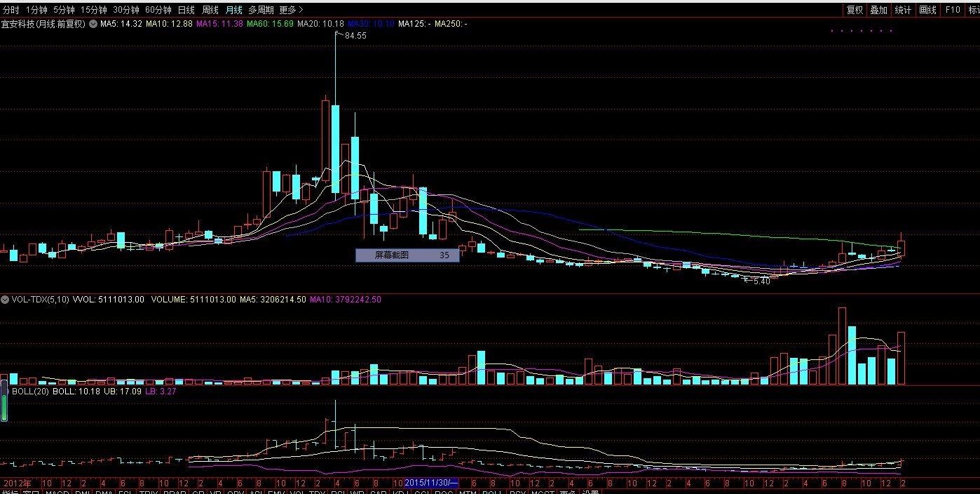Viewport: 980px width, 494px height.
Task: Select the 月线 monthly period
Action: point(233,10)
